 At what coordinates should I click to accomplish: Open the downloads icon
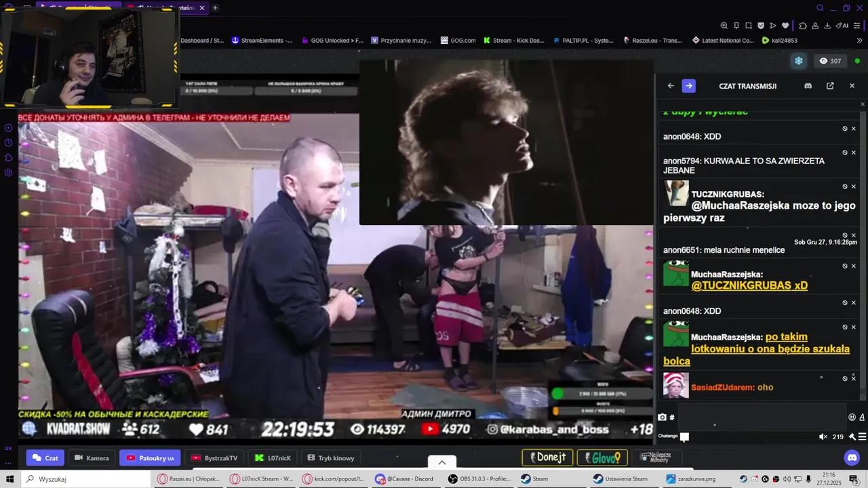[x=827, y=26]
